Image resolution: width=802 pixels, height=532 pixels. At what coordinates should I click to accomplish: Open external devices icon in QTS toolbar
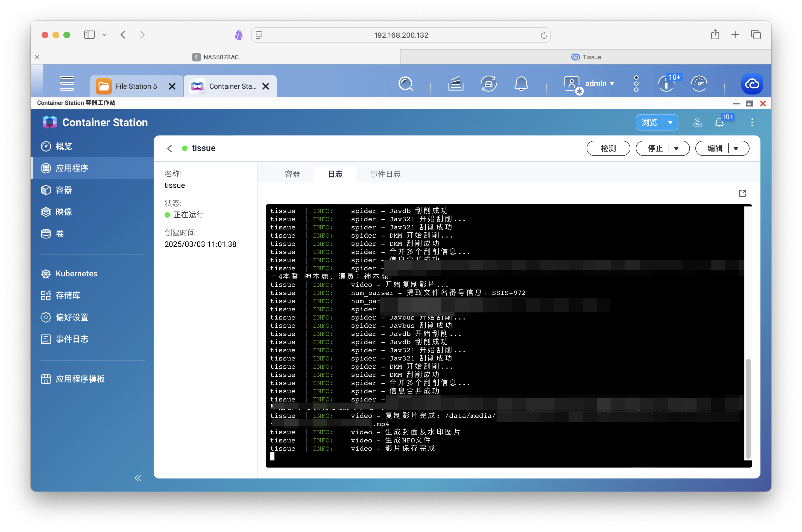click(x=488, y=84)
